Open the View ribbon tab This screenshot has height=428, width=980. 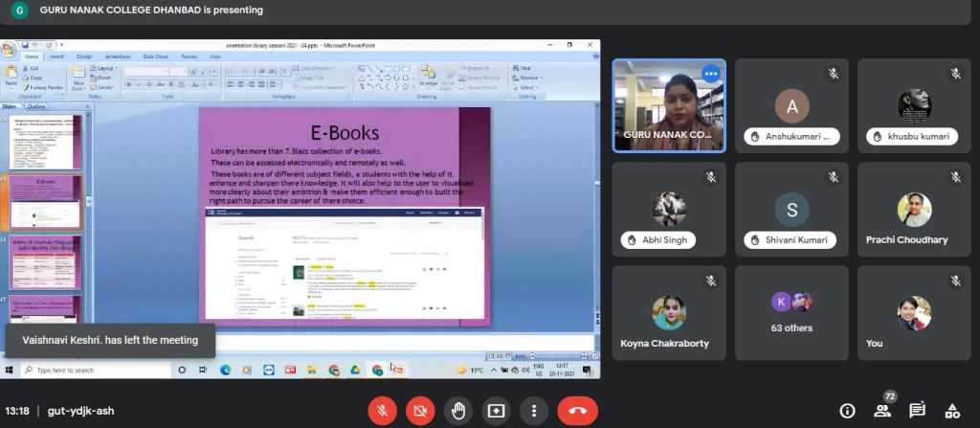pyautogui.click(x=215, y=56)
